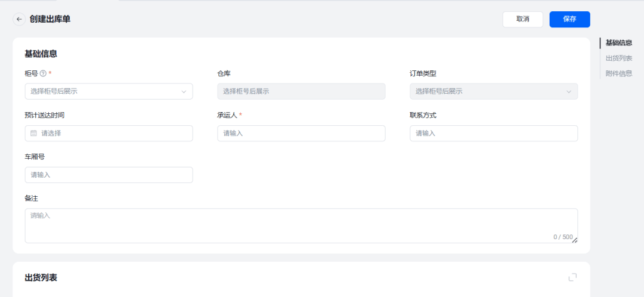
Task: Click the 出货列表 section heading
Action: (x=41, y=277)
